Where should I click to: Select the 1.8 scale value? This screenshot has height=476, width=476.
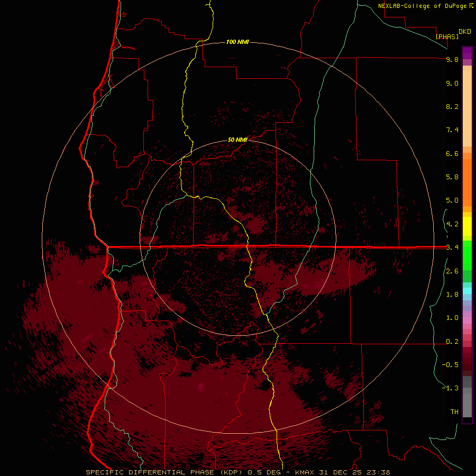coord(452,295)
